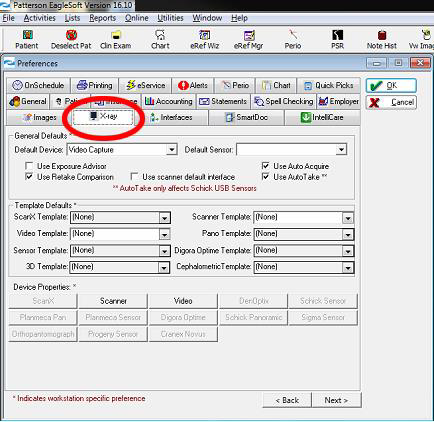Open the Default Sensor dropdown

click(x=341, y=150)
